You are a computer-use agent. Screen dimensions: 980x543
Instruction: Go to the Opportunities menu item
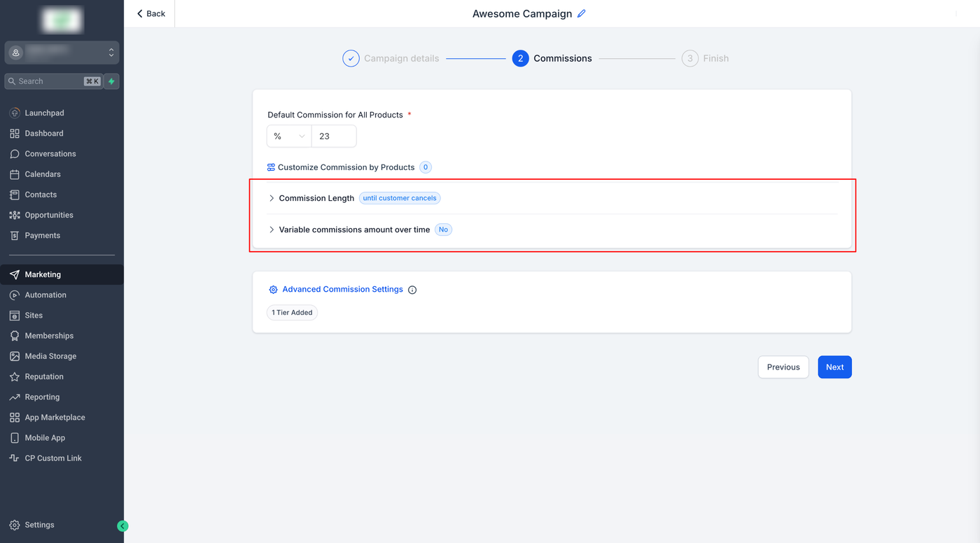click(x=49, y=215)
